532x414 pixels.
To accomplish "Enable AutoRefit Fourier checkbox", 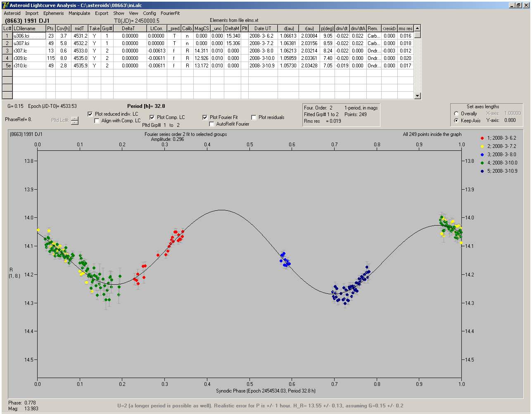I will pos(212,124).
